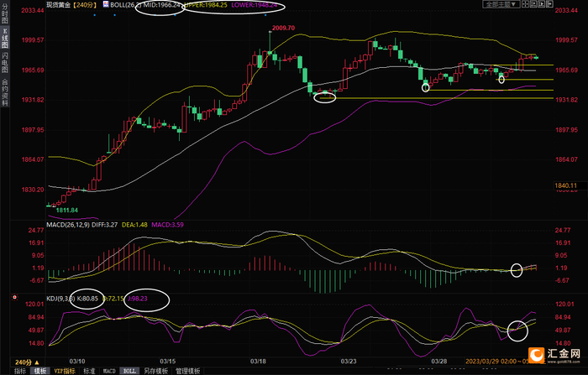Switch to K线图 side tab
This screenshot has width=588, height=375.
click(x=4, y=38)
